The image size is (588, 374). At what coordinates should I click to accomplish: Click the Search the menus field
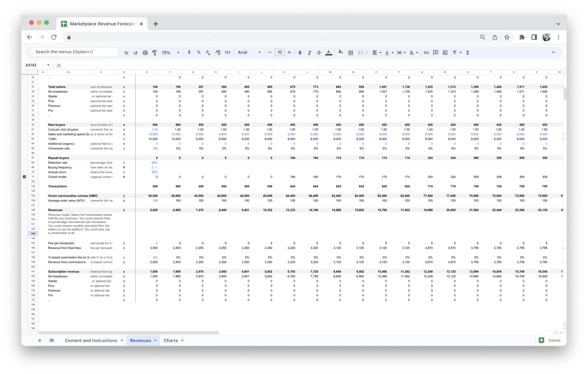pyautogui.click(x=73, y=52)
